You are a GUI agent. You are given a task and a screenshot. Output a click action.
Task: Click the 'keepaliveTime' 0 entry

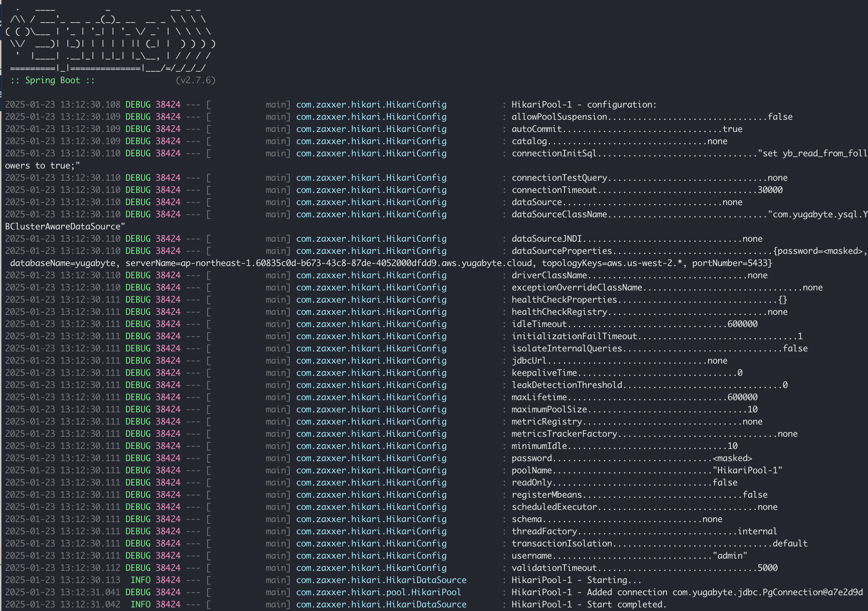tap(627, 373)
